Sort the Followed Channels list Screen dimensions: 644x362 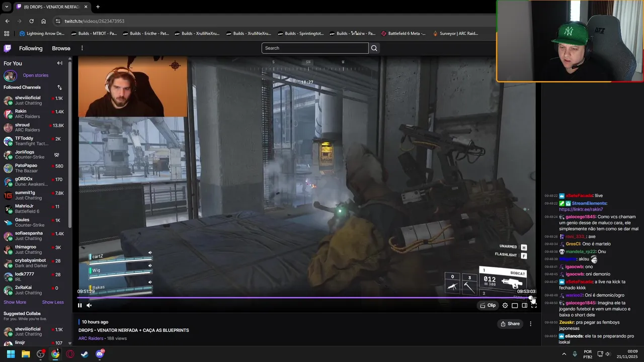59,87
